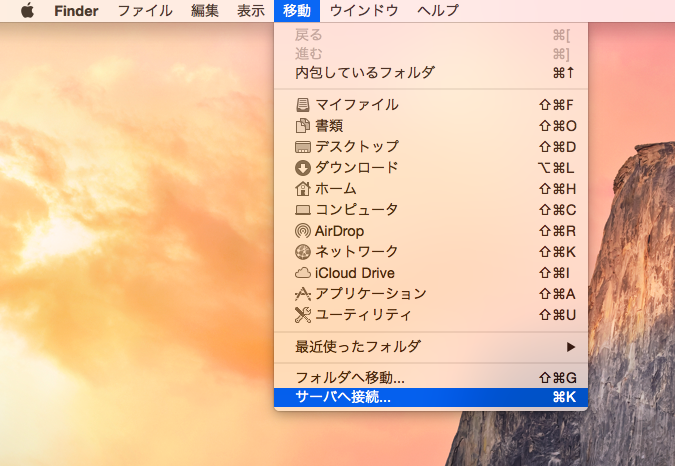675x466 pixels.
Task: Select ネットワーク menu item
Action: point(431,252)
